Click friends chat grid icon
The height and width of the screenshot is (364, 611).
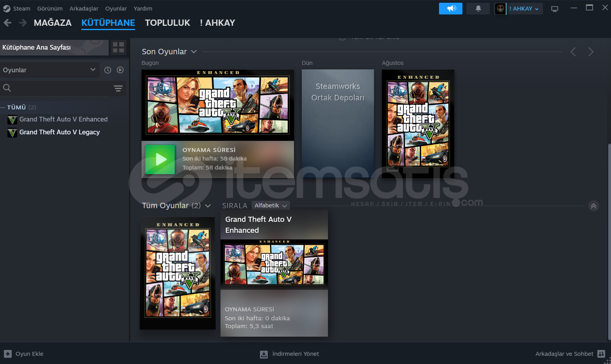point(601,354)
